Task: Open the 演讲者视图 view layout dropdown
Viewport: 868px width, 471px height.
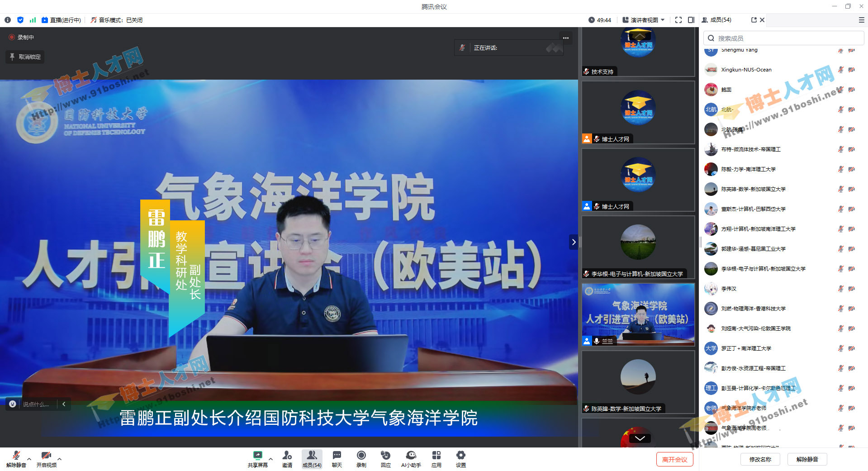Action: point(644,20)
